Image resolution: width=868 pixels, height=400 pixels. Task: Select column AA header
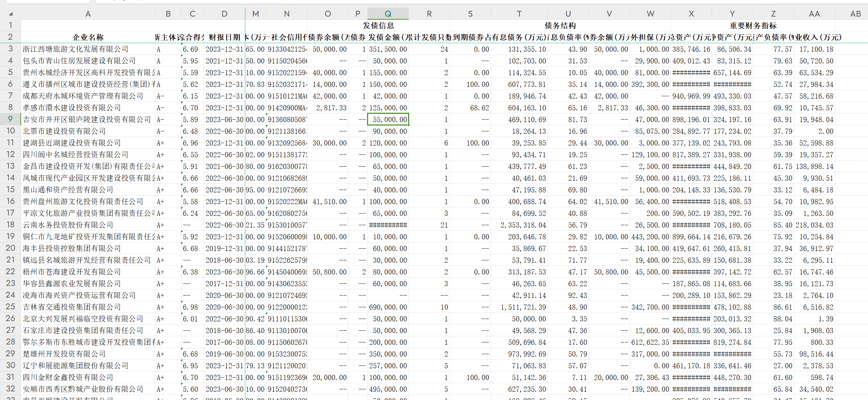coord(814,14)
